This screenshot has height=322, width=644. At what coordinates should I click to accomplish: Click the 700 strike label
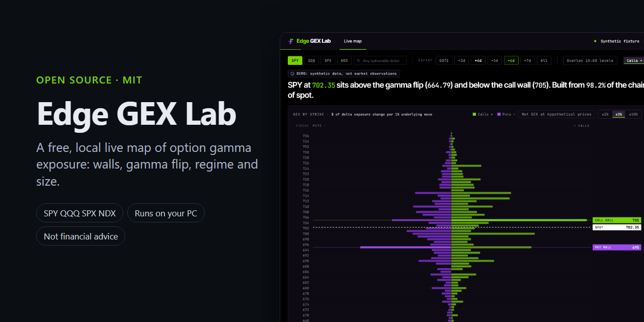coord(306,233)
